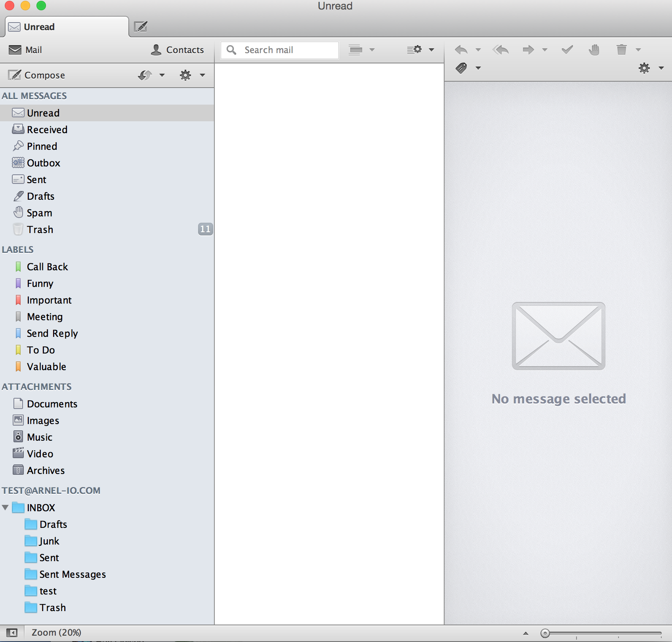Select the Received view
672x642 pixels.
point(107,130)
